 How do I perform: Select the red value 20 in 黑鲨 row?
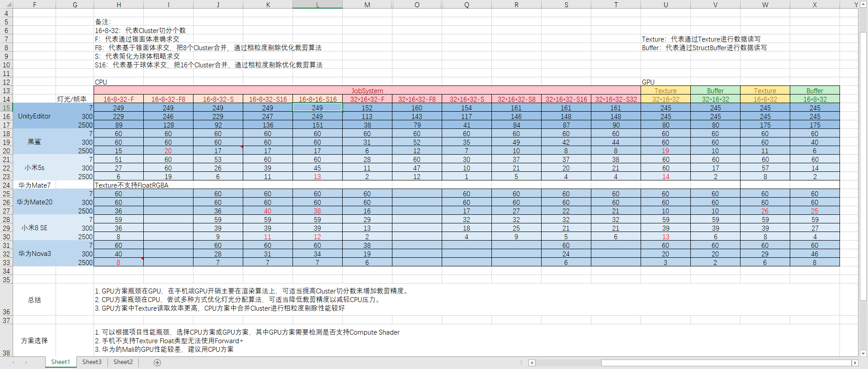[x=168, y=151]
